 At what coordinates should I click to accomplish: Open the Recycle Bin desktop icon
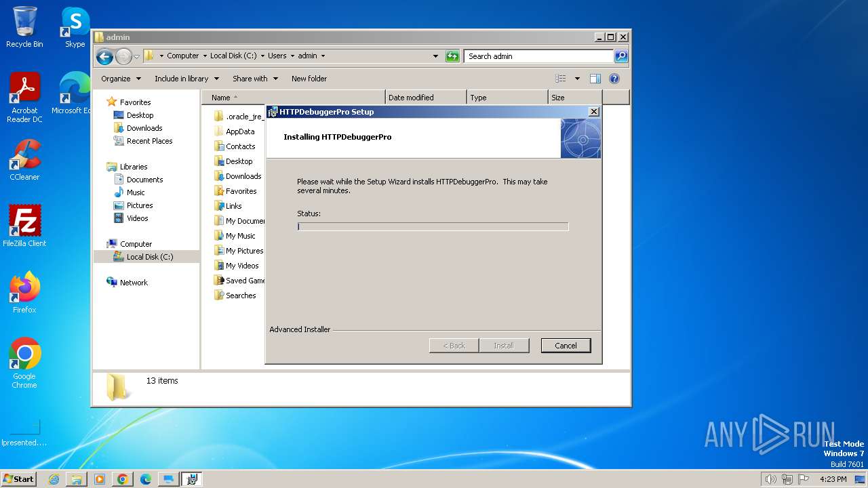[24, 27]
